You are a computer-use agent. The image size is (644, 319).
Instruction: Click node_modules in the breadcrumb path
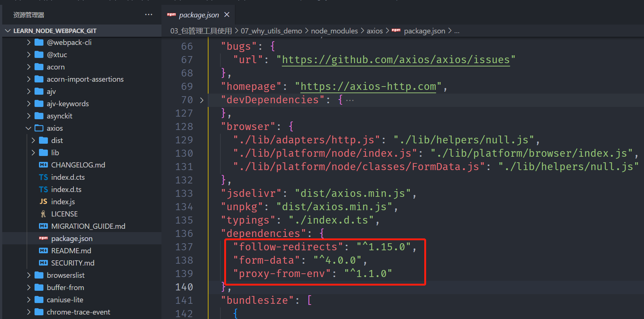click(334, 31)
